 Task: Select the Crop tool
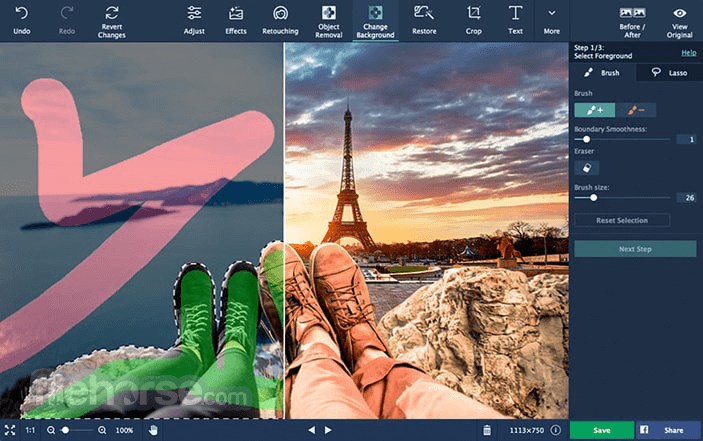click(x=473, y=20)
